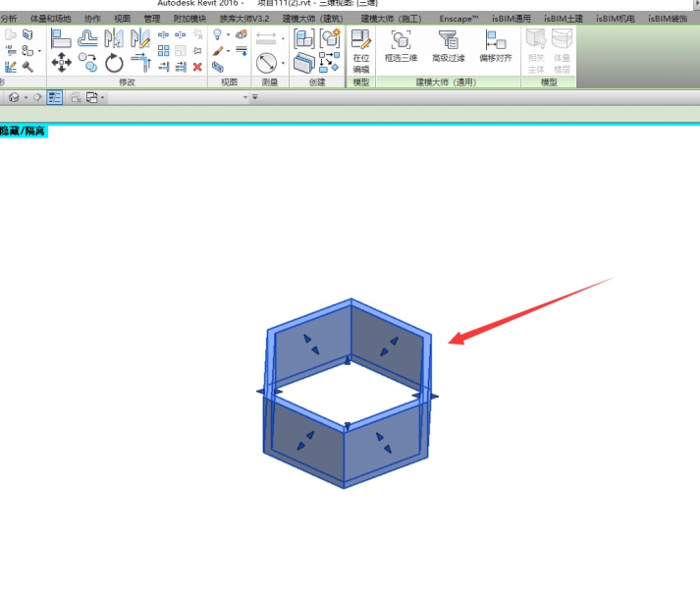
Task: Expand the Join geometry dropdown arrow
Action: tap(39, 51)
